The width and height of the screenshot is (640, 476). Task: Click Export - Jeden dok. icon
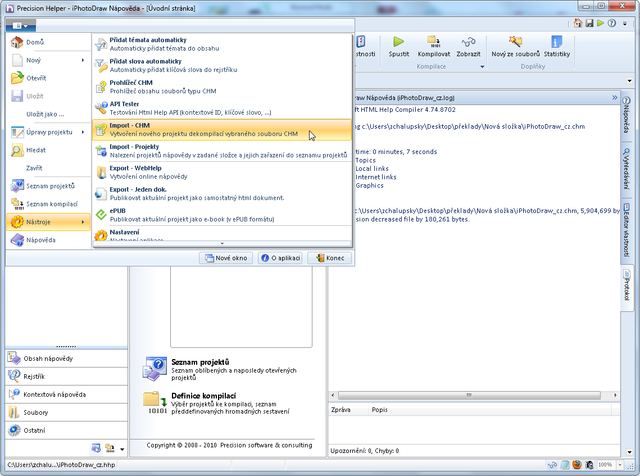[101, 194]
